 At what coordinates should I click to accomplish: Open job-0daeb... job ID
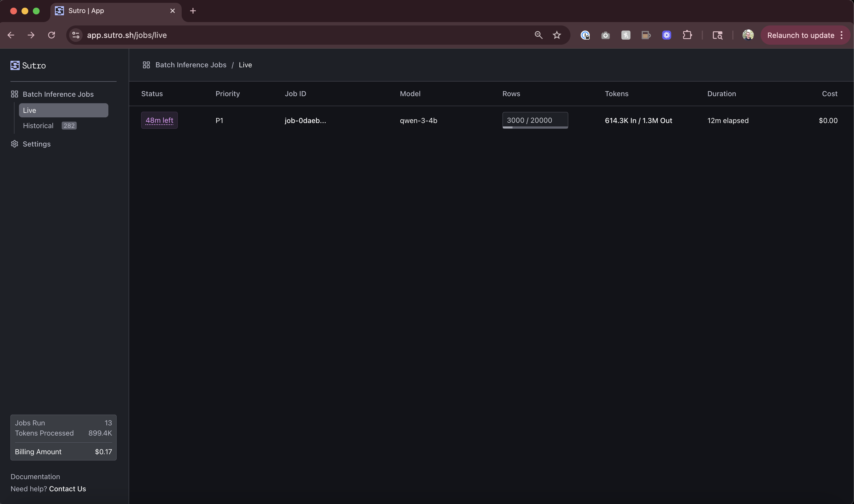tap(305, 120)
